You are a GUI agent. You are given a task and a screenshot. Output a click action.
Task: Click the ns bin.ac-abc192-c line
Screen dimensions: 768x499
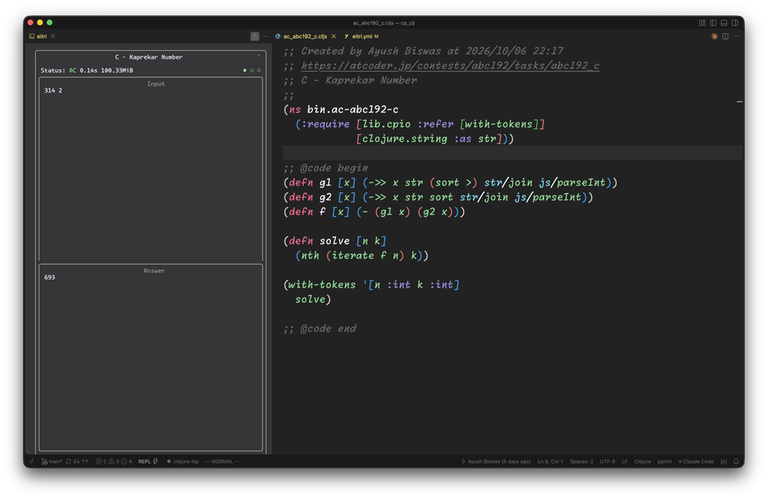(x=341, y=109)
